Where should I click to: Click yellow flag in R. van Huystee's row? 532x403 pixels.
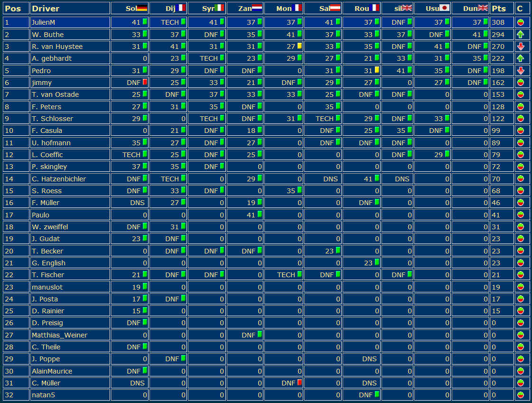299,46
